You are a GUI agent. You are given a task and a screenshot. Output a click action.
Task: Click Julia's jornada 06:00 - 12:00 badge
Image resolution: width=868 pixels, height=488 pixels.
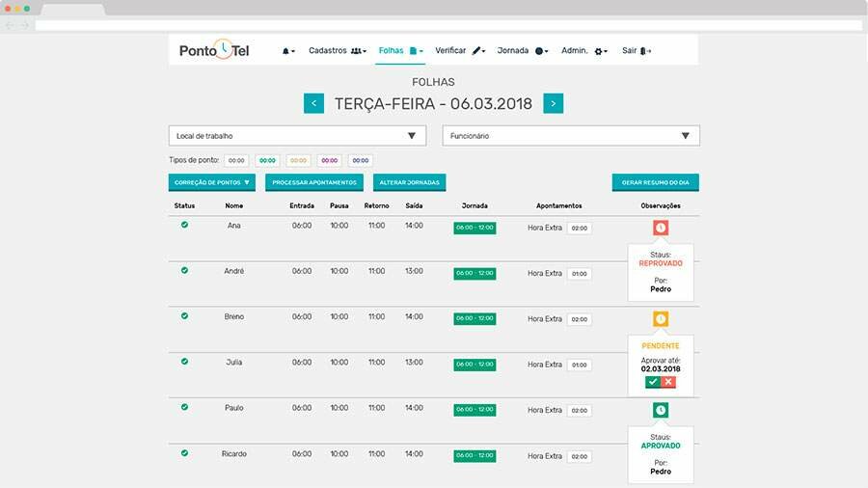[x=475, y=365]
